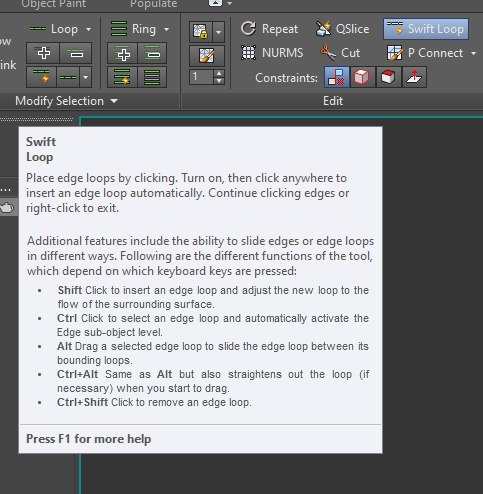This screenshot has width=483, height=494.
Task: Click the Repeat last operation button
Action: click(x=269, y=29)
